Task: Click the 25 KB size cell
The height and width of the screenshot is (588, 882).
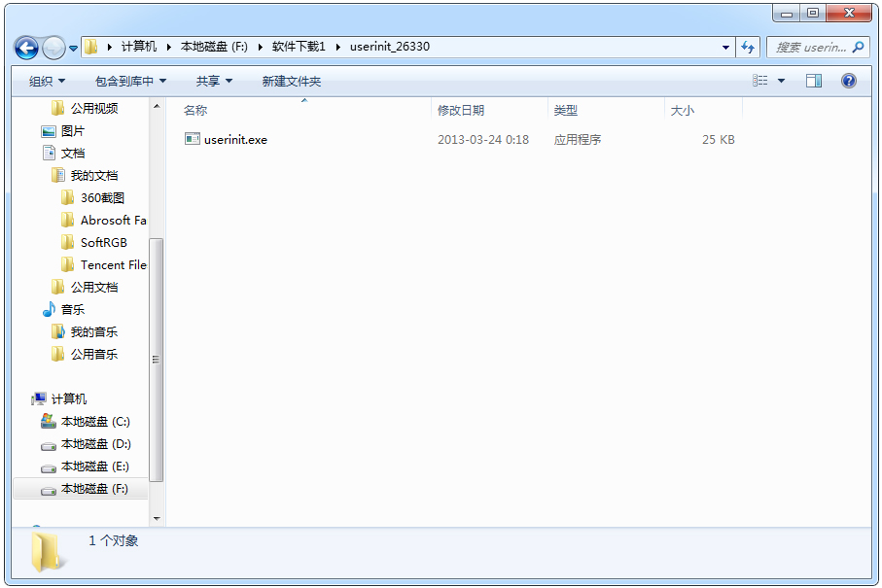Action: click(x=719, y=139)
